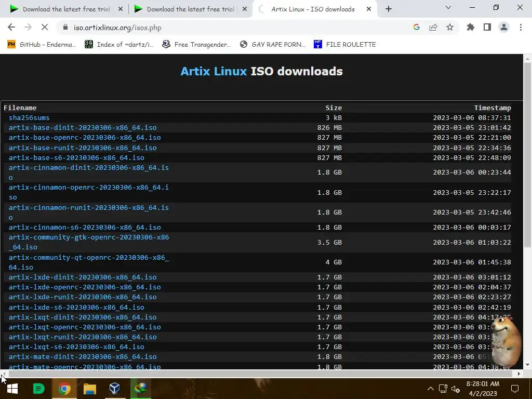The height and width of the screenshot is (399, 532).
Task: Open the notification center icon
Action: pos(515,389)
